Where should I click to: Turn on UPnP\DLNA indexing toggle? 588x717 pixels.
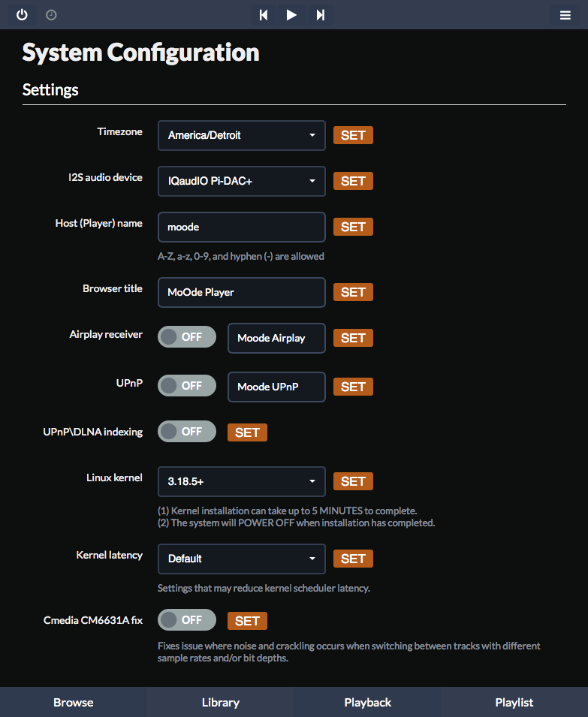coord(186,431)
